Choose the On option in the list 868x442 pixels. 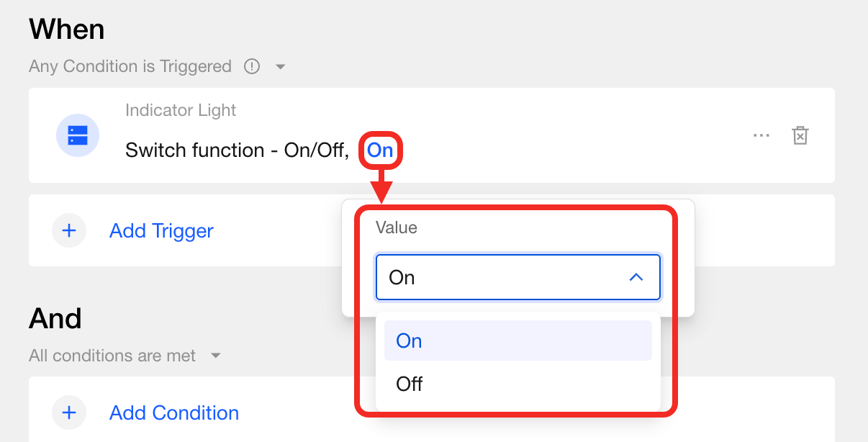pyautogui.click(x=409, y=341)
